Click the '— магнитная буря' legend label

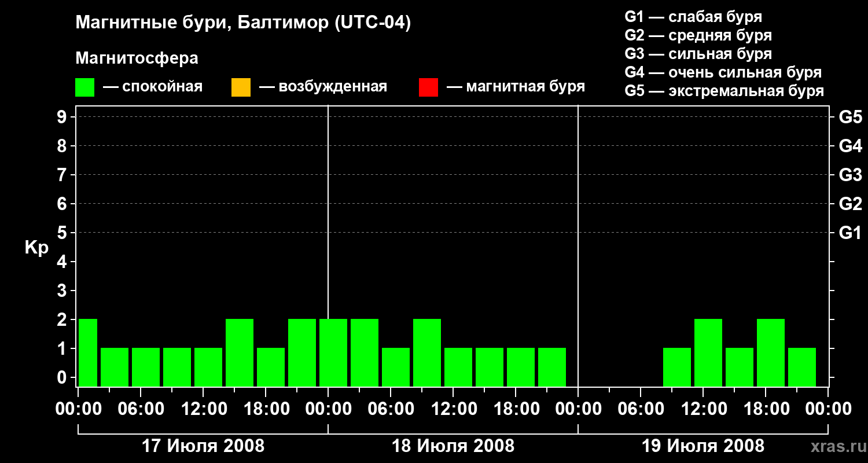point(516,87)
